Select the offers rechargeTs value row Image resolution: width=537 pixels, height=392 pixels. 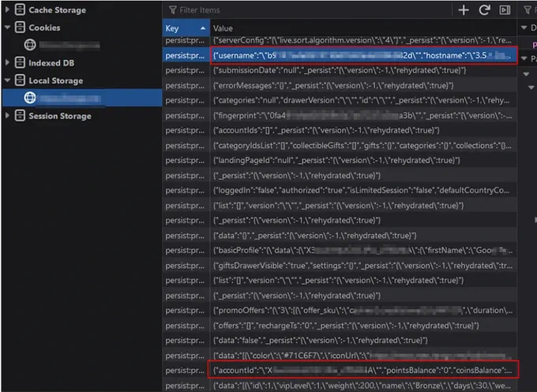[x=363, y=325]
